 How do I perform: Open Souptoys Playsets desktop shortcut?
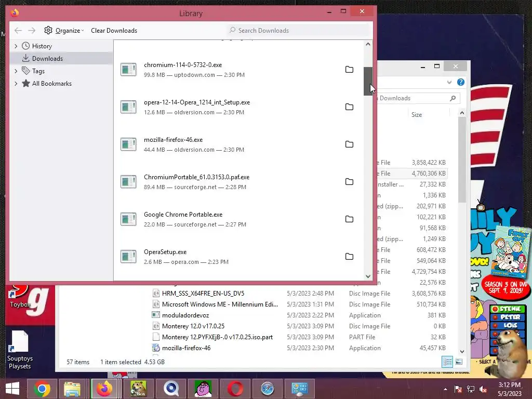(20, 350)
